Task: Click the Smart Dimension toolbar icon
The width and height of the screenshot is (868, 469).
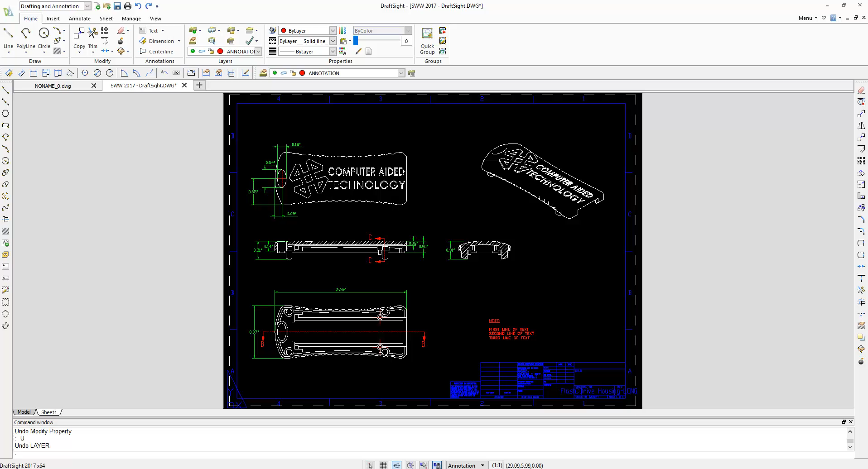Action: pos(9,73)
